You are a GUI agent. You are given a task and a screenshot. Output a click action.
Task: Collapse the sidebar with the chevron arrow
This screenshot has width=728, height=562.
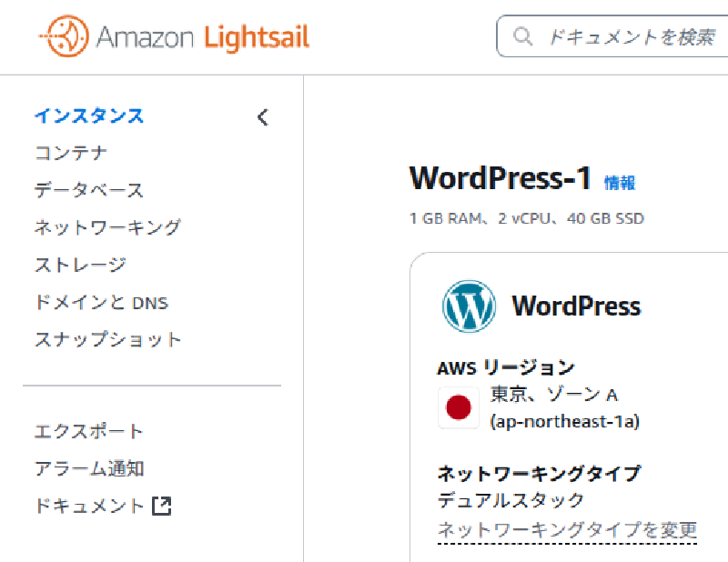(x=262, y=116)
